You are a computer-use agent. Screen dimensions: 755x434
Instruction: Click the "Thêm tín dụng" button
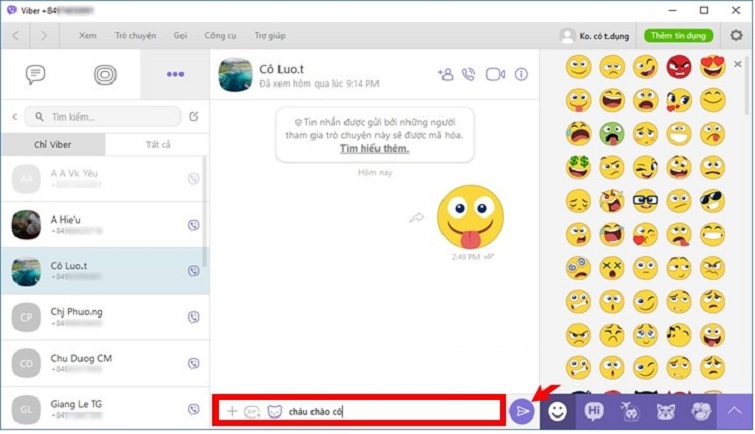click(678, 35)
